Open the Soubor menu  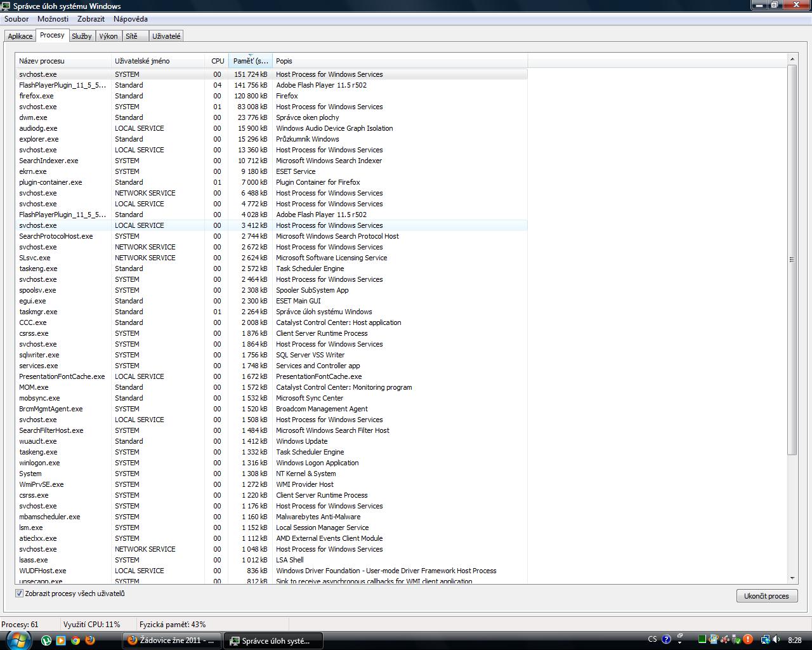coord(16,19)
